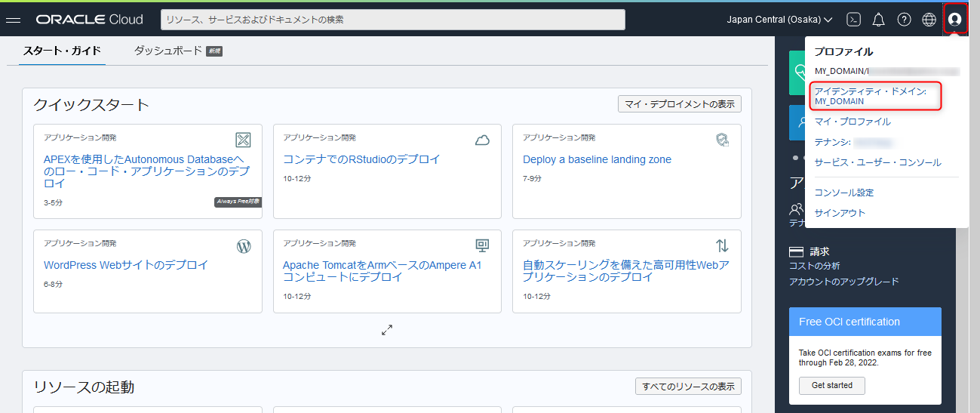Open the notifications bell
Screen dimensions: 980x413
878,20
